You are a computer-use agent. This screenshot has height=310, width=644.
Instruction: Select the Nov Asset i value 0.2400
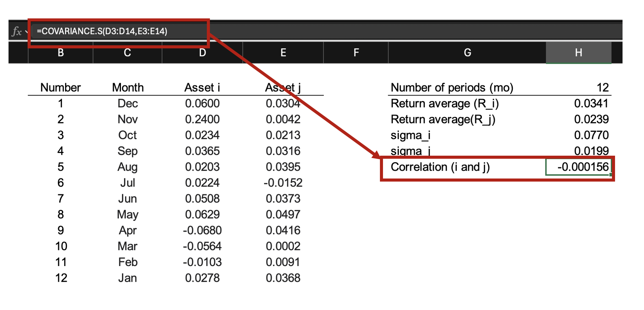(x=202, y=119)
